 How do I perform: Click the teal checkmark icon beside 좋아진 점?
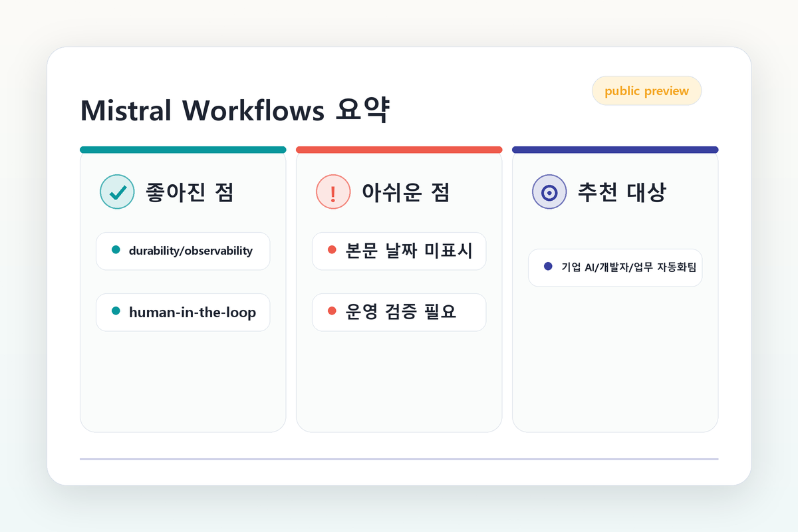(x=117, y=192)
